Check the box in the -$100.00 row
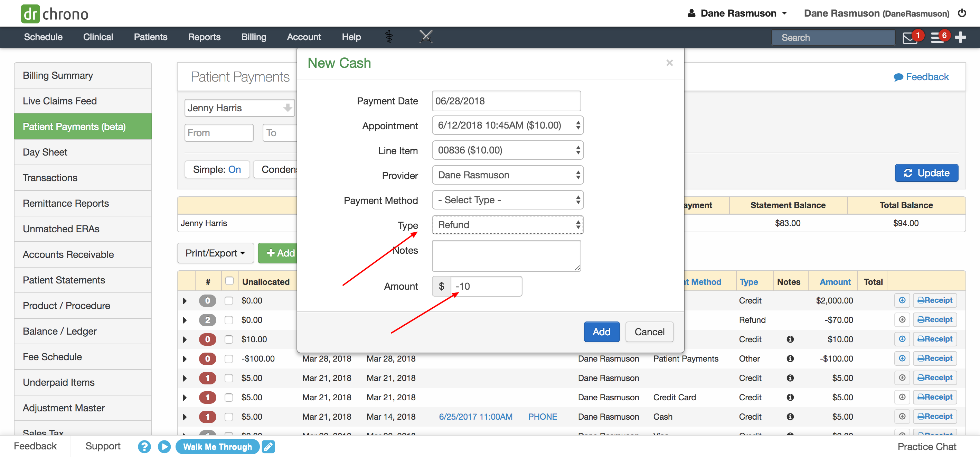980x457 pixels. pos(228,359)
